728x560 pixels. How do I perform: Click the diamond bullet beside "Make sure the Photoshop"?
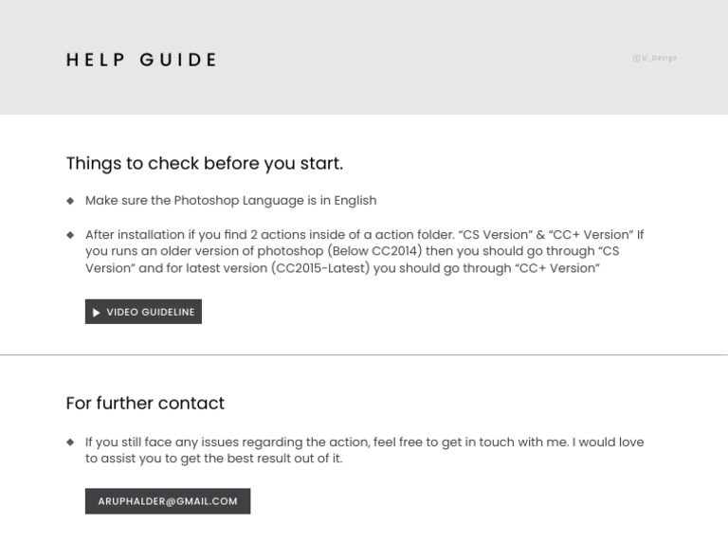tap(70, 200)
